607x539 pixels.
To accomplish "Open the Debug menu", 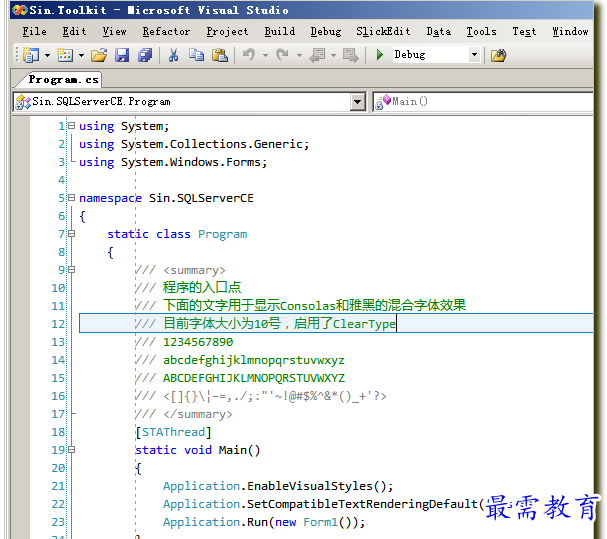I will (x=326, y=31).
